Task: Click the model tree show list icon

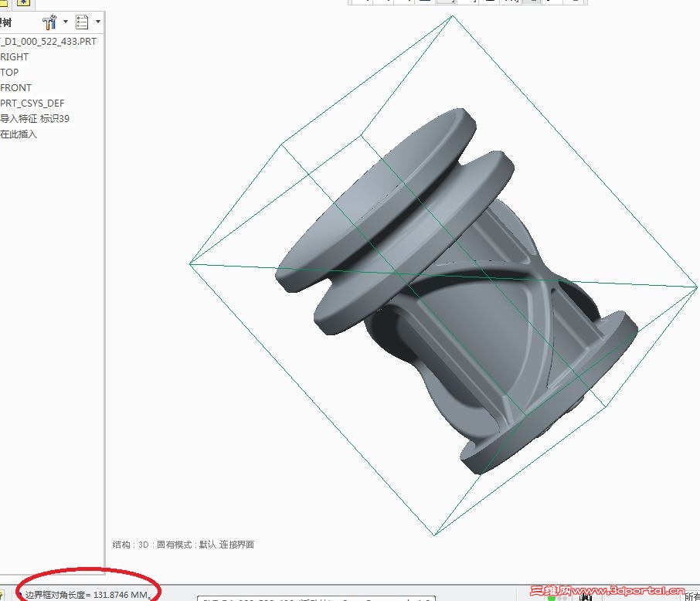Action: click(x=82, y=22)
